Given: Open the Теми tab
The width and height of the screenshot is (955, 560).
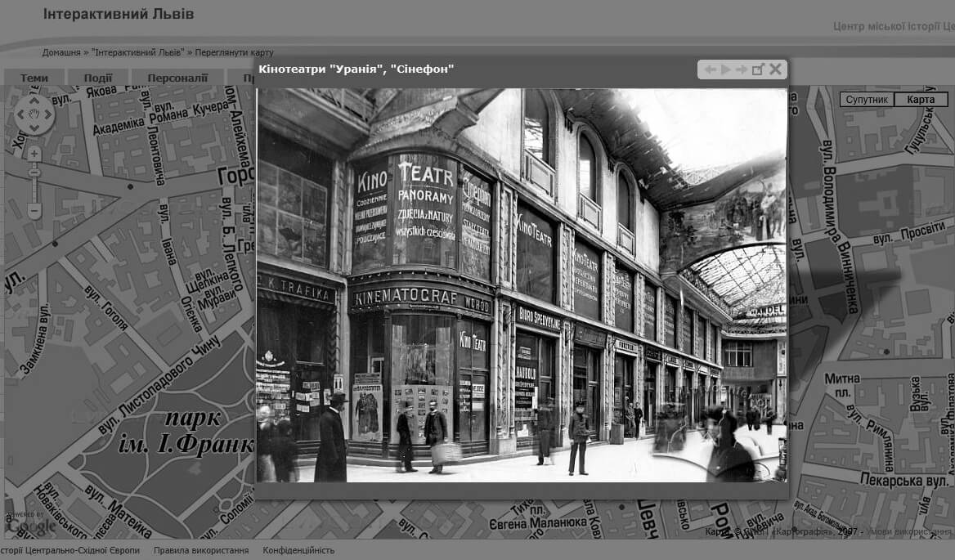Looking at the screenshot, I should [x=34, y=78].
